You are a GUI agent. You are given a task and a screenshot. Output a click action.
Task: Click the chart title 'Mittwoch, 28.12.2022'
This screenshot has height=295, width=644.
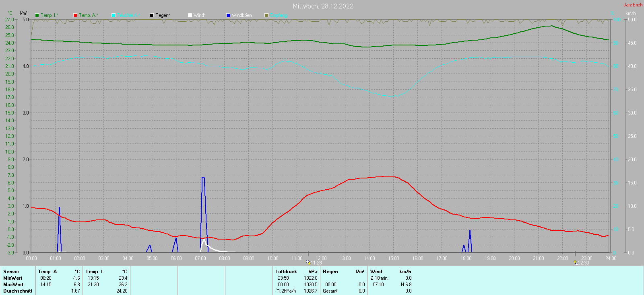323,6
